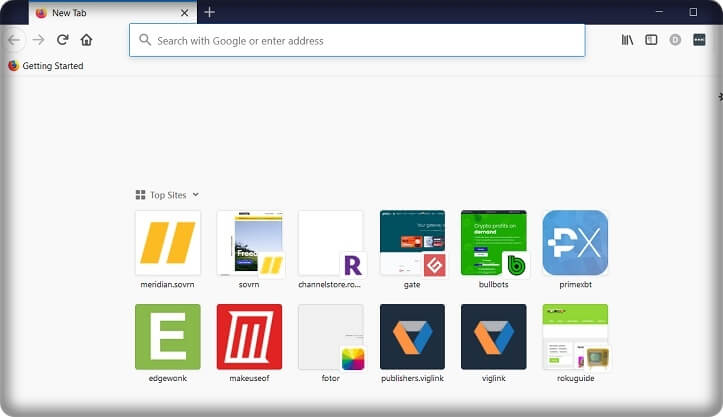
Task: Open the rokuguide top site tile
Action: pos(575,337)
